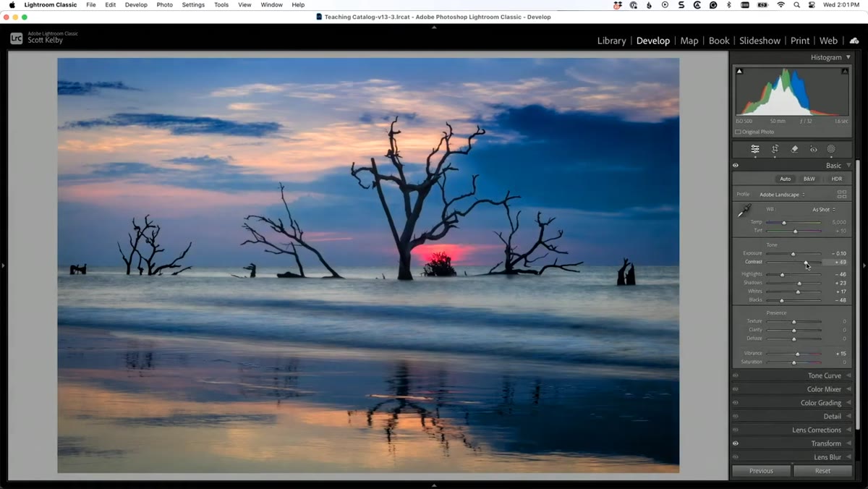Click the Previous button

[761, 471]
